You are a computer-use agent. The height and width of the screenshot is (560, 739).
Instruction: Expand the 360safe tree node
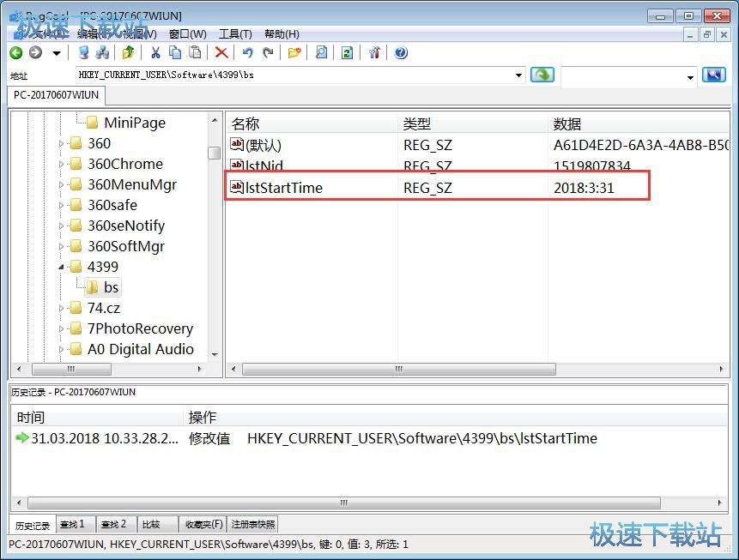tap(61, 205)
